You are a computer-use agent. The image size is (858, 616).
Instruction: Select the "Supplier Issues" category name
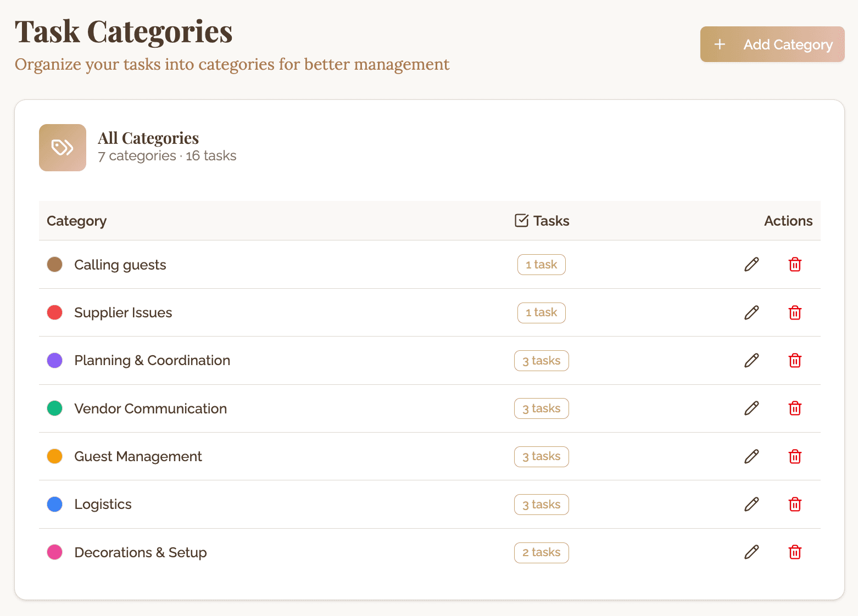(x=123, y=312)
